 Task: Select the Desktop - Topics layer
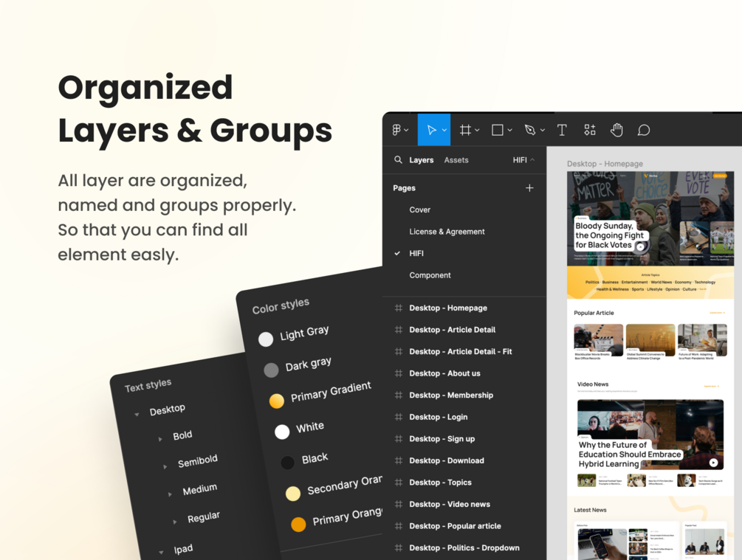440,482
